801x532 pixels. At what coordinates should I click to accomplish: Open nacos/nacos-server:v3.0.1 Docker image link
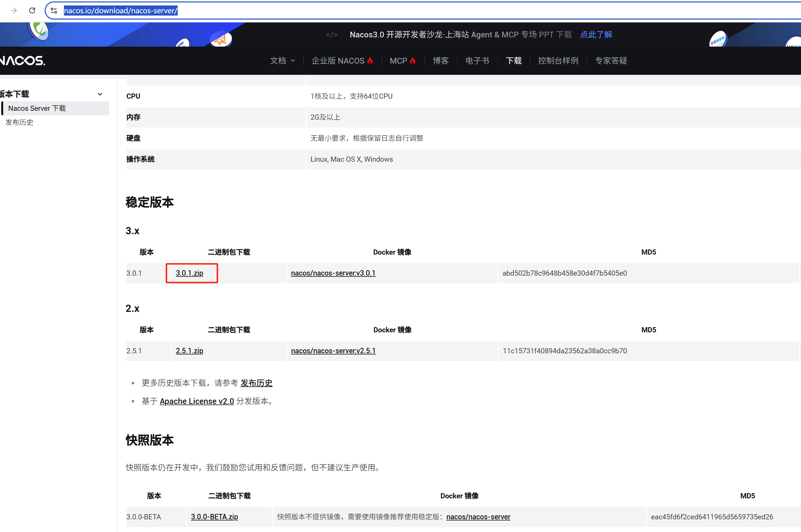tap(333, 273)
